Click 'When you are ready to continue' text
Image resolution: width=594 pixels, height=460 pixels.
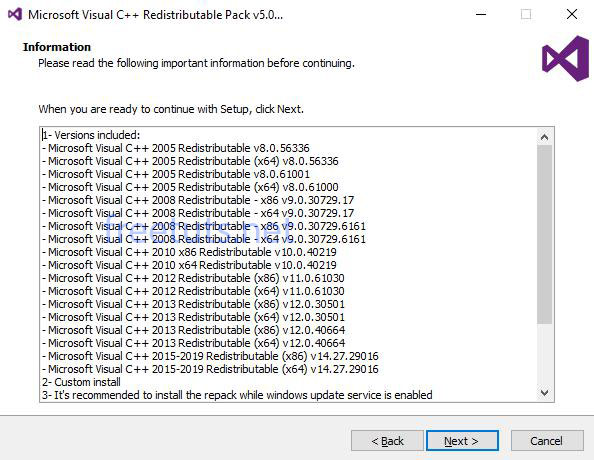(x=171, y=109)
